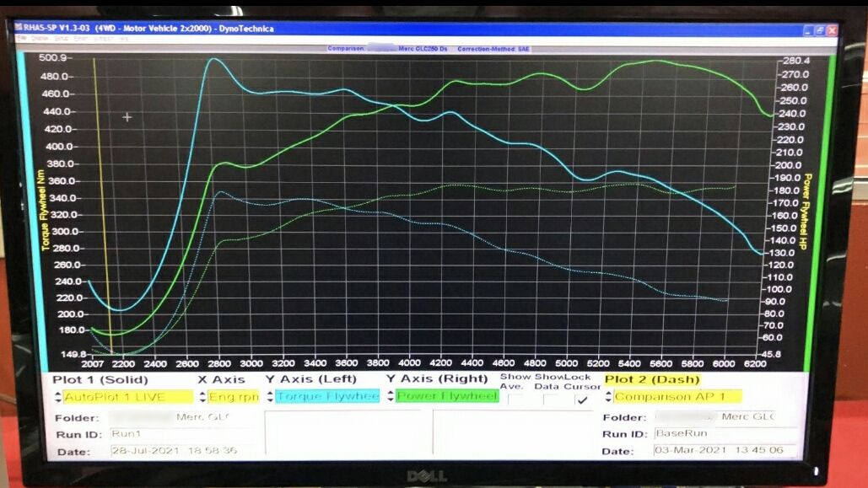Open the File menu
Viewport: 868px width, 488px height.
21,39
